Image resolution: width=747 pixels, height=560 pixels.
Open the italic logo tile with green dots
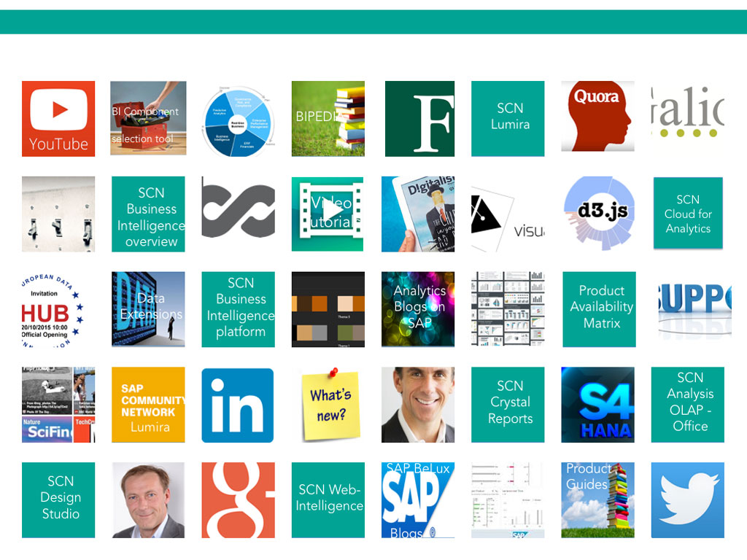(688, 112)
